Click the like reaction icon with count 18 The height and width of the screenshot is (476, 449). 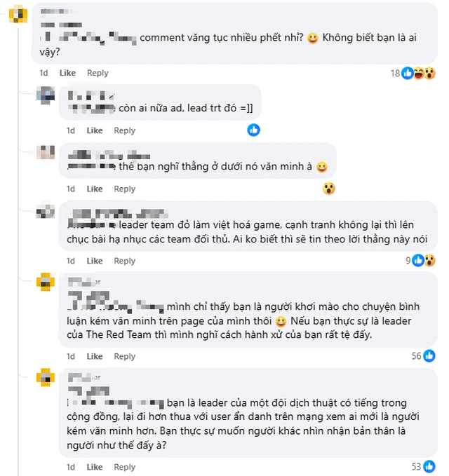tap(408, 73)
